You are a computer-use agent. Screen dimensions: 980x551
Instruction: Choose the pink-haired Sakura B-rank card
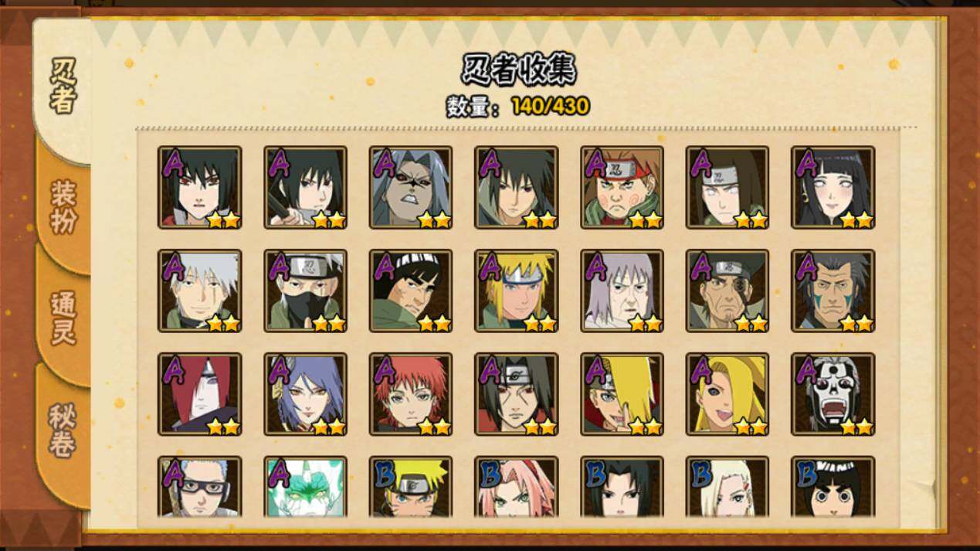coord(516,487)
